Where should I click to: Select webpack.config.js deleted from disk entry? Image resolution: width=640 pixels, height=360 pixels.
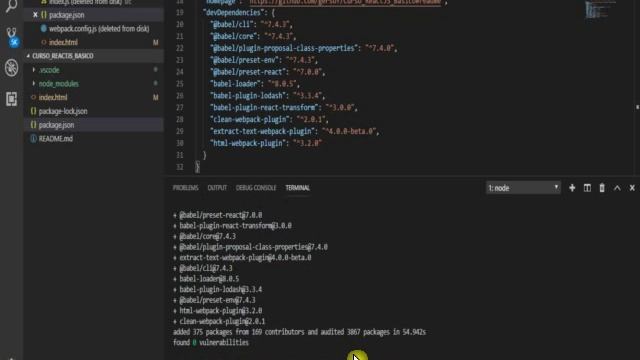99,29
